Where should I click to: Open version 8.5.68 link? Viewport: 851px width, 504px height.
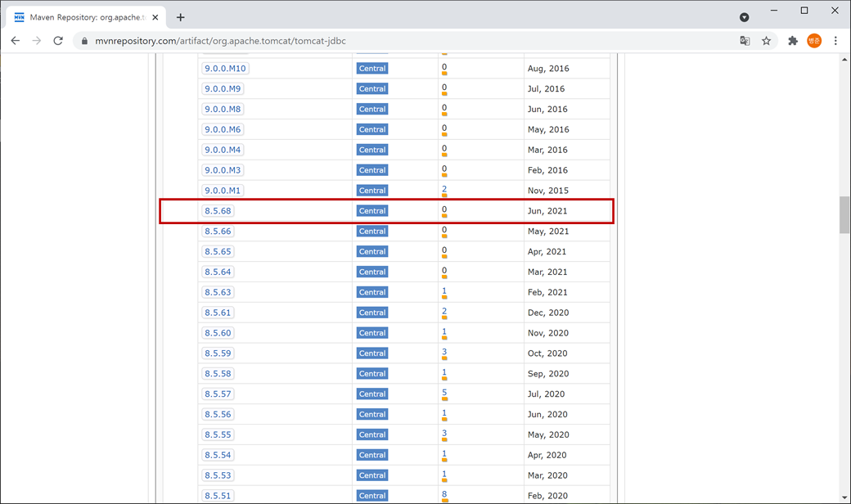pos(218,210)
